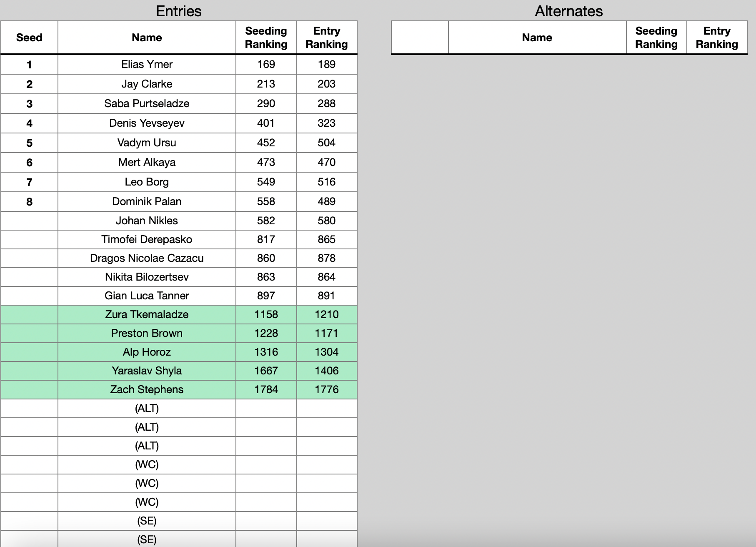Click seed number 5 cell
Screen dimensions: 756x547
(x=29, y=143)
